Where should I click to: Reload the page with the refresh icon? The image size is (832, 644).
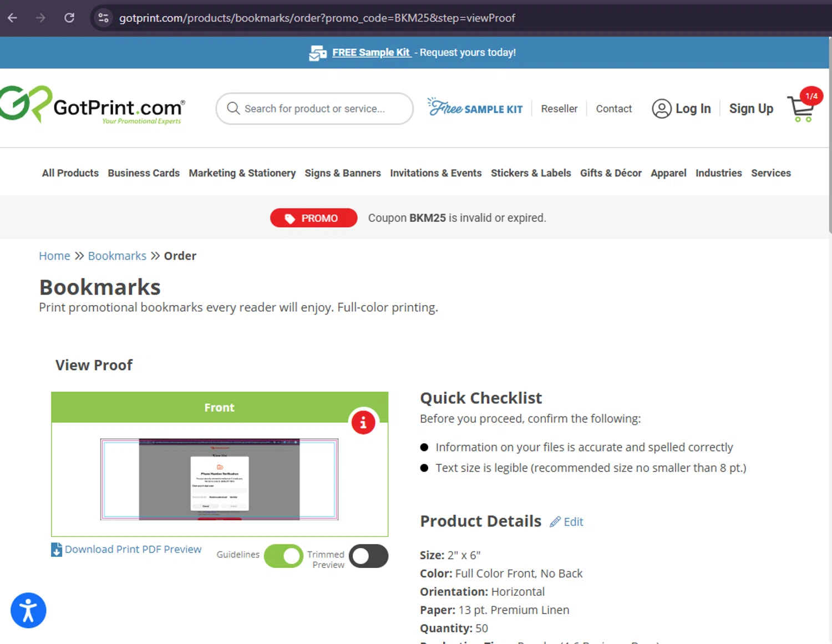69,18
